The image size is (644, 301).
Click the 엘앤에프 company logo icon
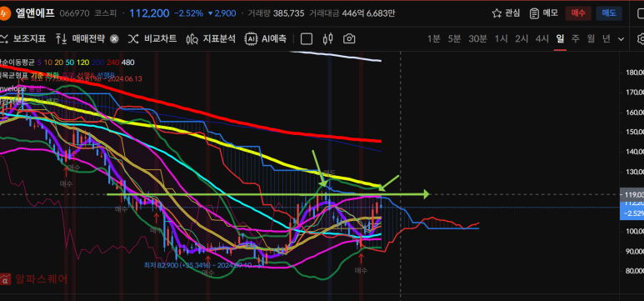click(4, 13)
